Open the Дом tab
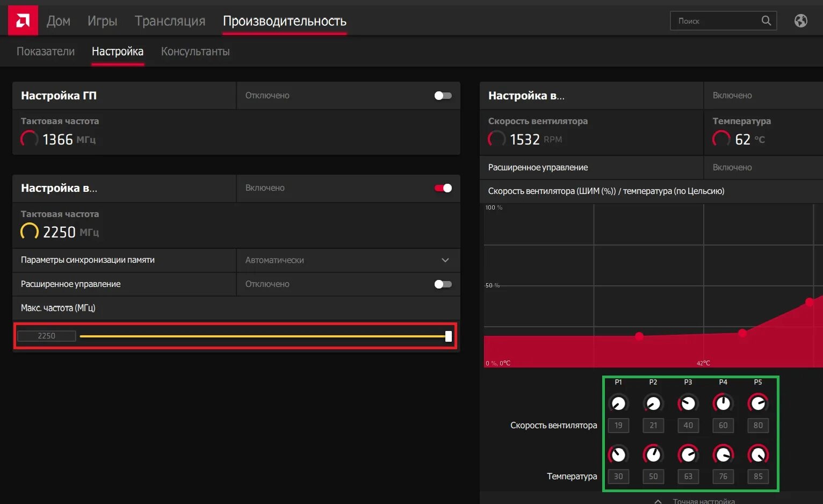This screenshot has height=504, width=823. (59, 21)
